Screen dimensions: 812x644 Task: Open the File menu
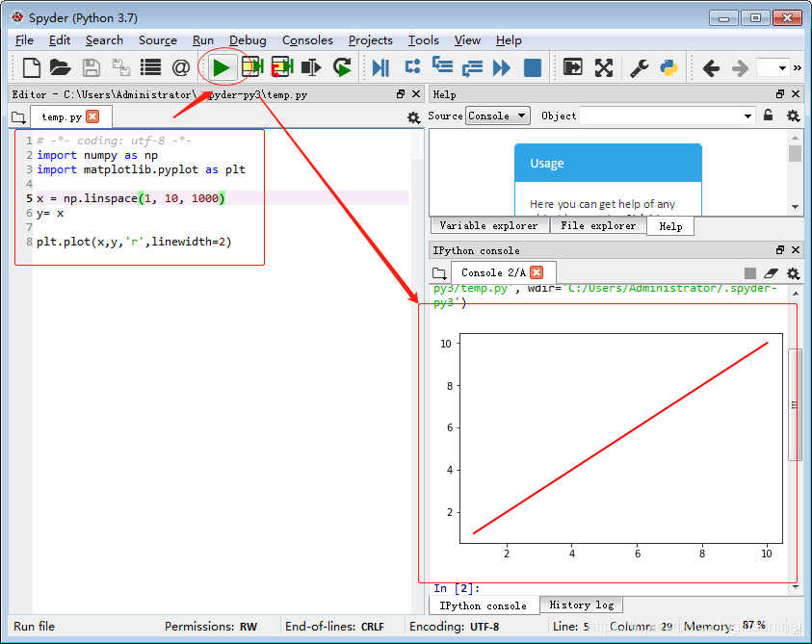(24, 40)
